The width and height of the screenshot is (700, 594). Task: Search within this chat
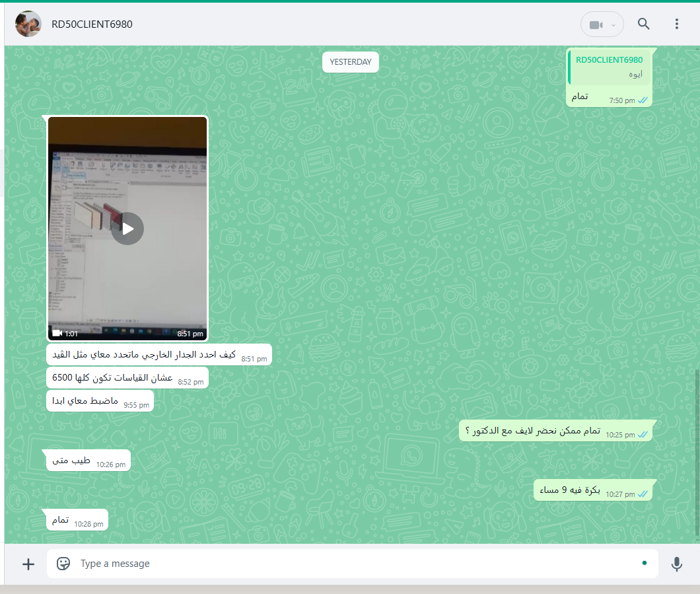point(643,24)
